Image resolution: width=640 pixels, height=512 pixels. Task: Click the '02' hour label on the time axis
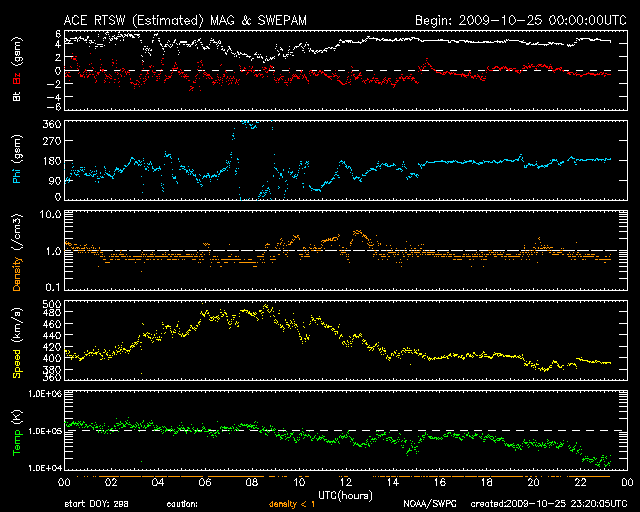click(111, 483)
